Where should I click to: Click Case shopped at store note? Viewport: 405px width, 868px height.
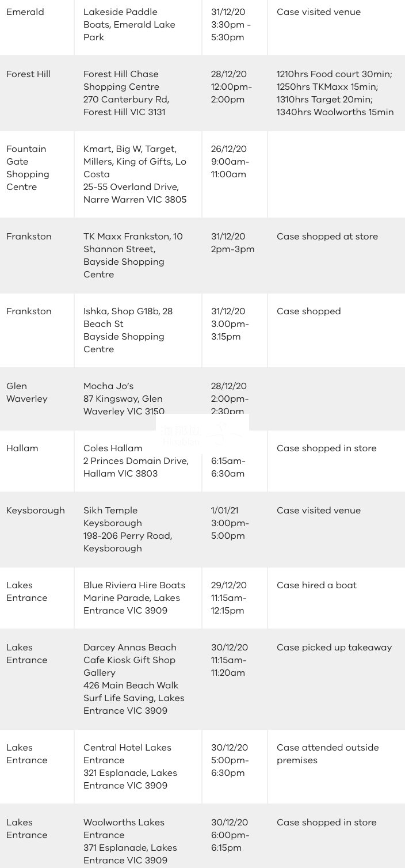click(327, 237)
